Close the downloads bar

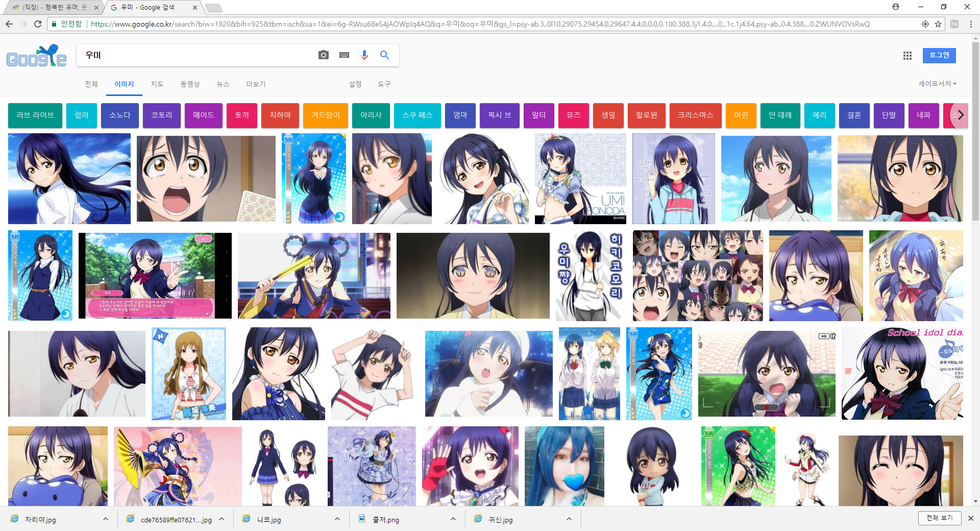tap(971, 518)
